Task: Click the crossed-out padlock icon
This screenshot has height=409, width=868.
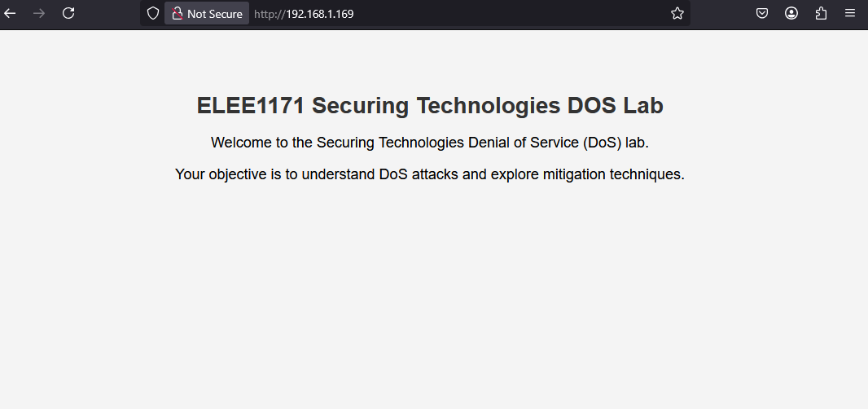Action: coord(178,13)
